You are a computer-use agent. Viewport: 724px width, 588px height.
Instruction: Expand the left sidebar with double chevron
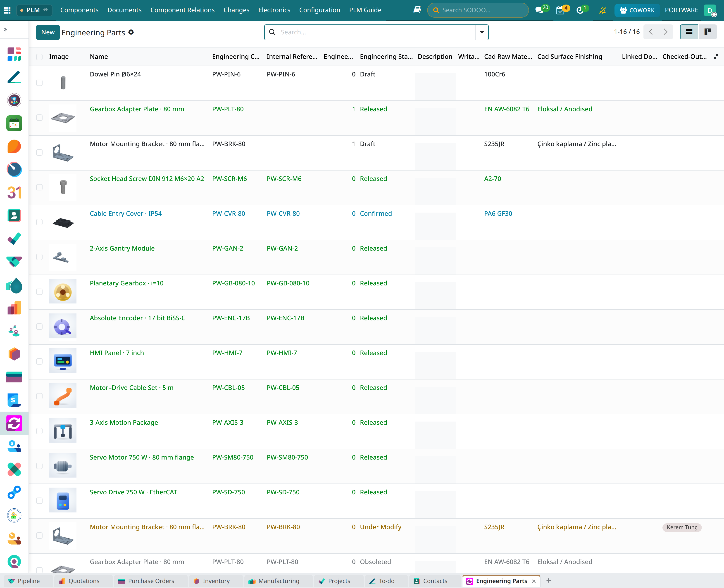[x=5, y=30]
